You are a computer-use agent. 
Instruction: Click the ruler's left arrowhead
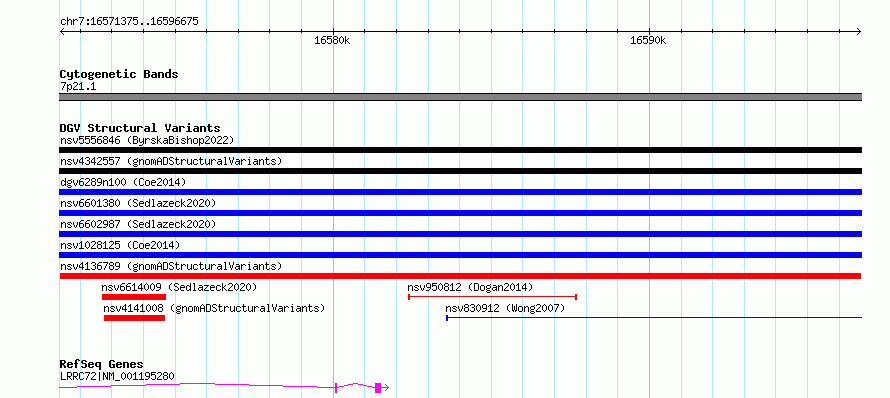[62, 32]
